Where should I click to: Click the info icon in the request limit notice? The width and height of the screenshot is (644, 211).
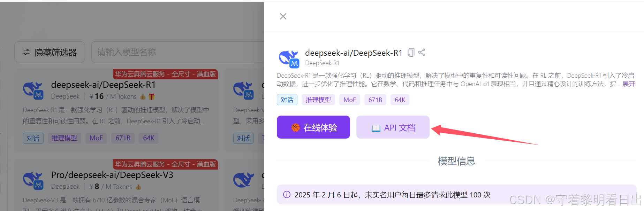[287, 194]
